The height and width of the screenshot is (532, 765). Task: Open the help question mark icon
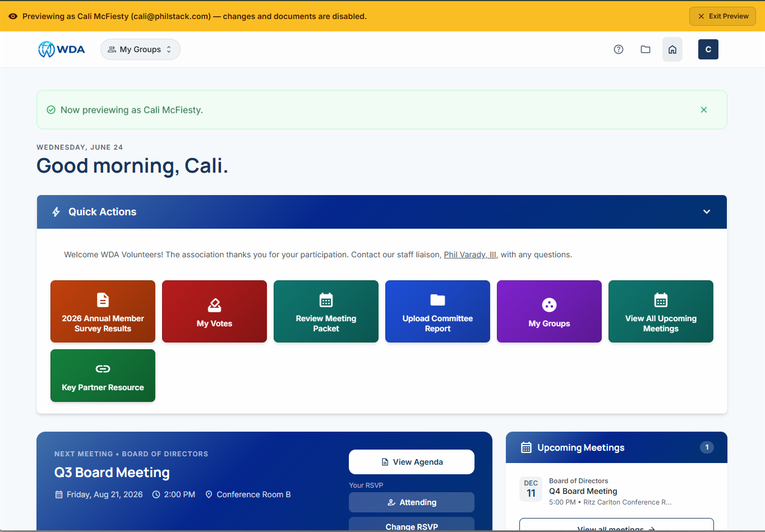click(x=619, y=49)
